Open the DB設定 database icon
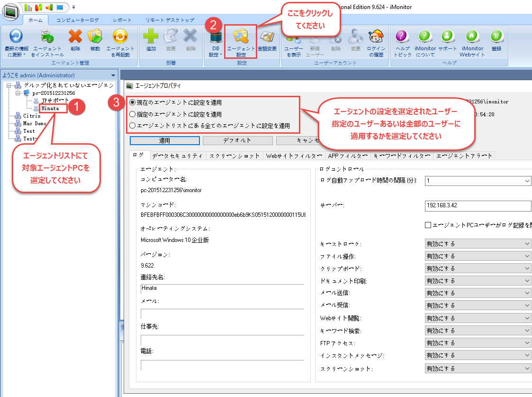This screenshot has width=532, height=397. click(x=216, y=37)
